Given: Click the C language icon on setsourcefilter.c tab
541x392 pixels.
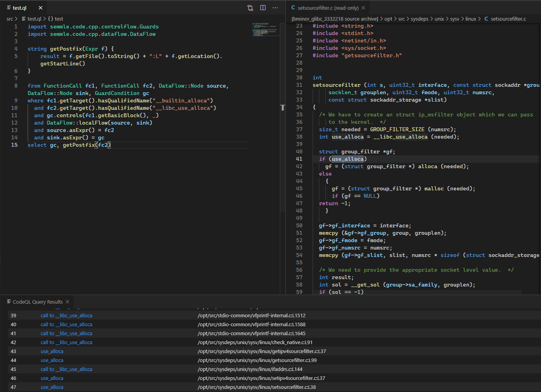Looking at the screenshot, I should [x=293, y=7].
